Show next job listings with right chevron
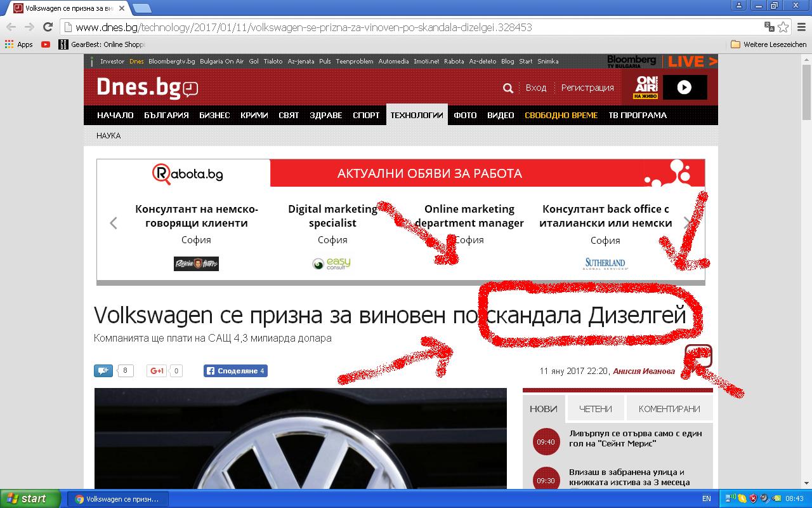This screenshot has height=508, width=812. (686, 223)
